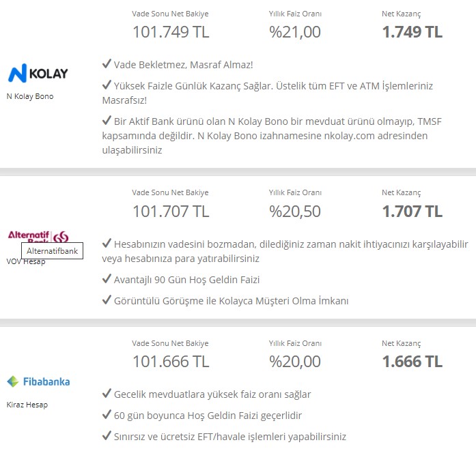Click the Fibabanka logo
The width and height of the screenshot is (476, 449).
coord(38,381)
